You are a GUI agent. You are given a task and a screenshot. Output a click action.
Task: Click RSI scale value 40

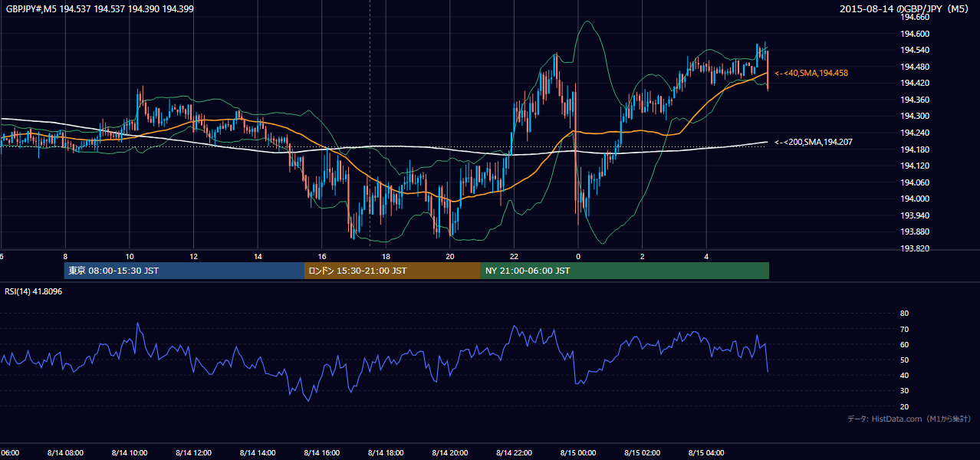904,375
